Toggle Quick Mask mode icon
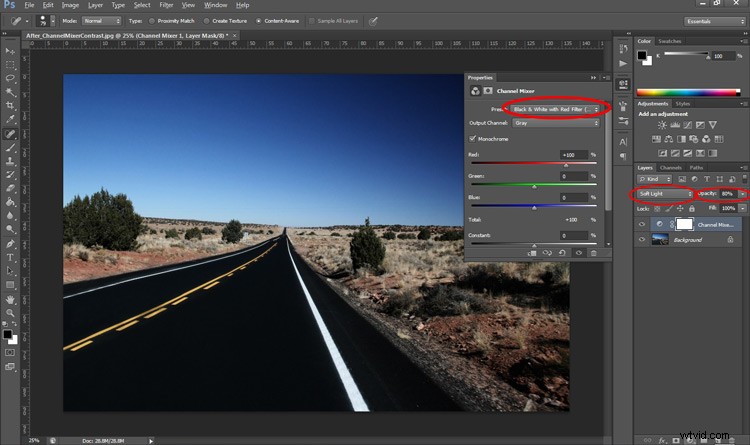The height and width of the screenshot is (445, 750). [10, 353]
